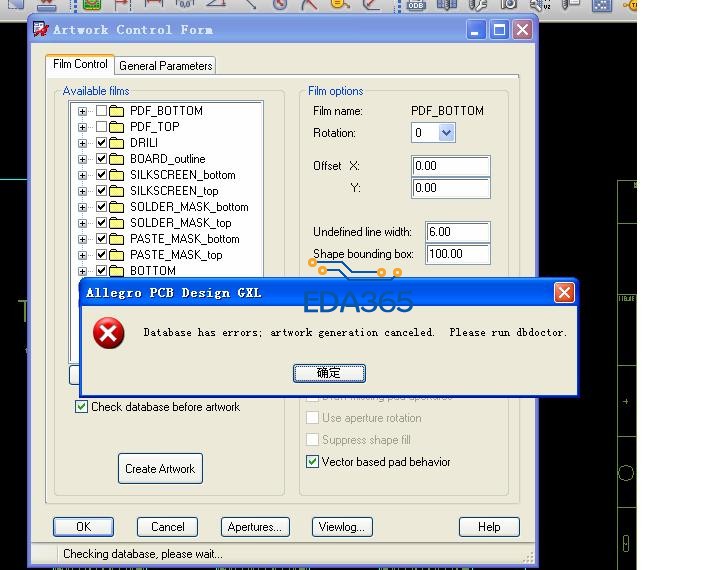The height and width of the screenshot is (570, 720).
Task: Click the Offset Y input field
Action: pyautogui.click(x=450, y=188)
